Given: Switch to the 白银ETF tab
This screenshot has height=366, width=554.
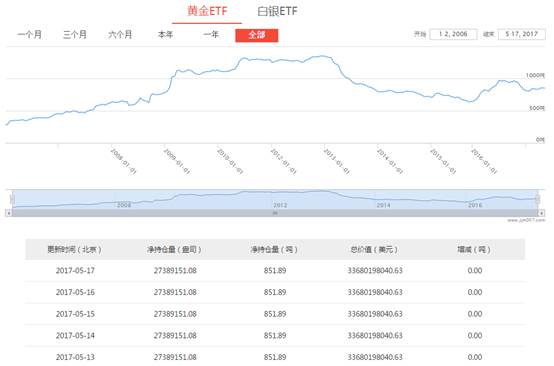Looking at the screenshot, I should tap(277, 11).
